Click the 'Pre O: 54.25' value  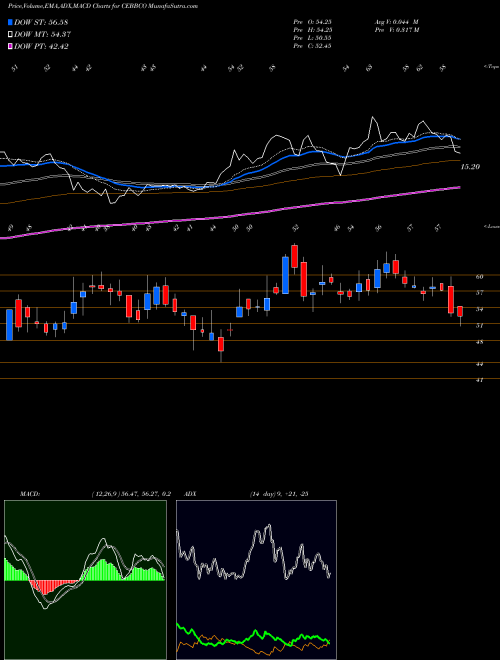pos(312,22)
